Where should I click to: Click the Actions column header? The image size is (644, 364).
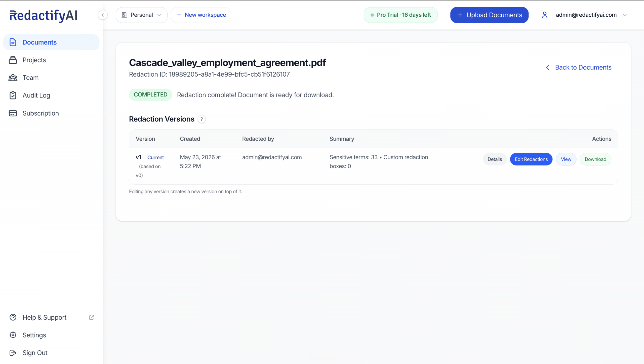click(x=602, y=139)
